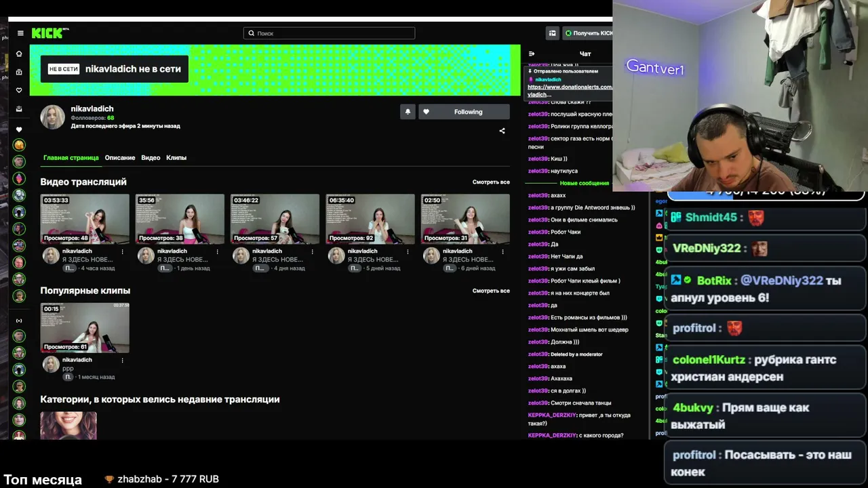The height and width of the screenshot is (488, 868).
Task: Play the 03:53:33 stream video
Action: point(85,219)
